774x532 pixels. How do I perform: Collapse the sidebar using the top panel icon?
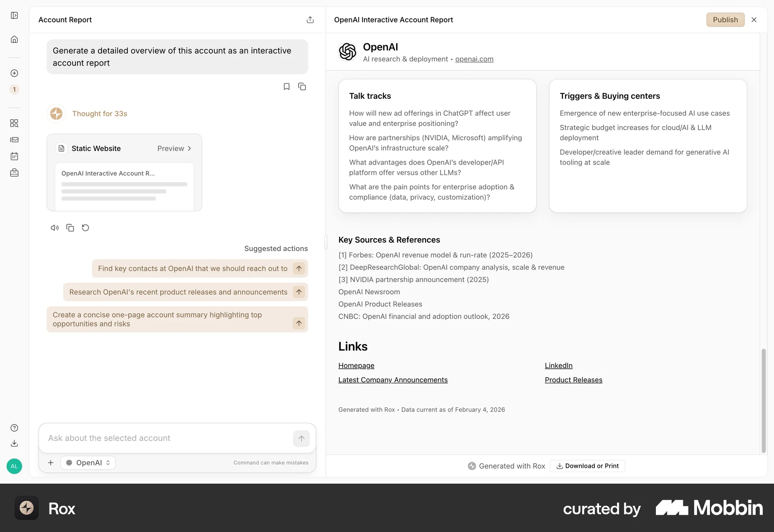coord(15,15)
